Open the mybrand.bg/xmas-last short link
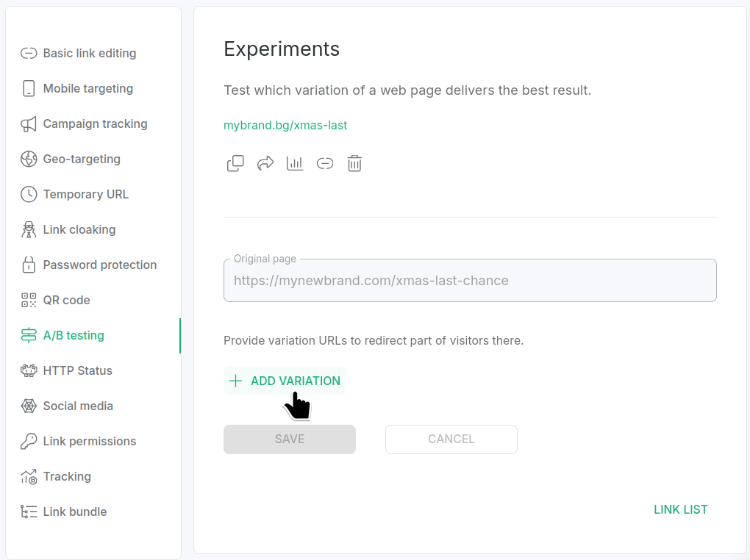Image resolution: width=750 pixels, height=560 pixels. (x=285, y=125)
